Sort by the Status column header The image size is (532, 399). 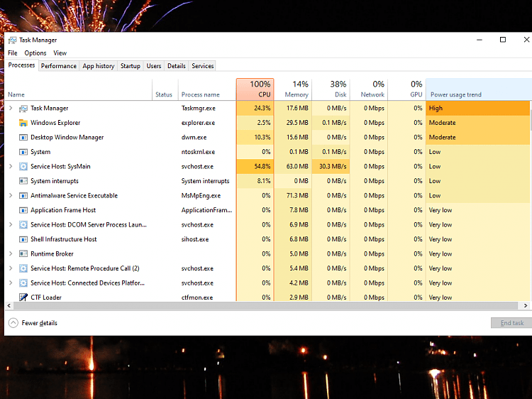(165, 89)
